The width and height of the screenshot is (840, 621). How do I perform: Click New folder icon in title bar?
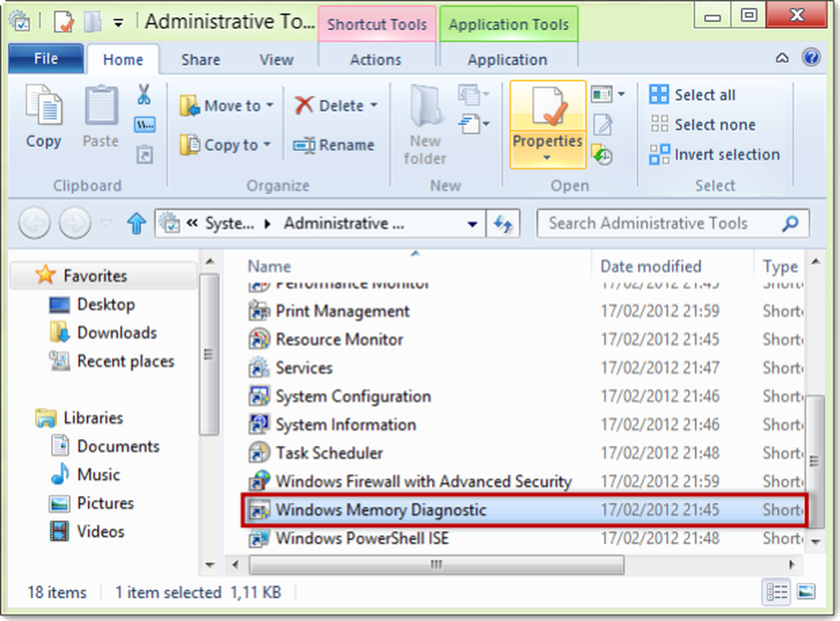93,22
